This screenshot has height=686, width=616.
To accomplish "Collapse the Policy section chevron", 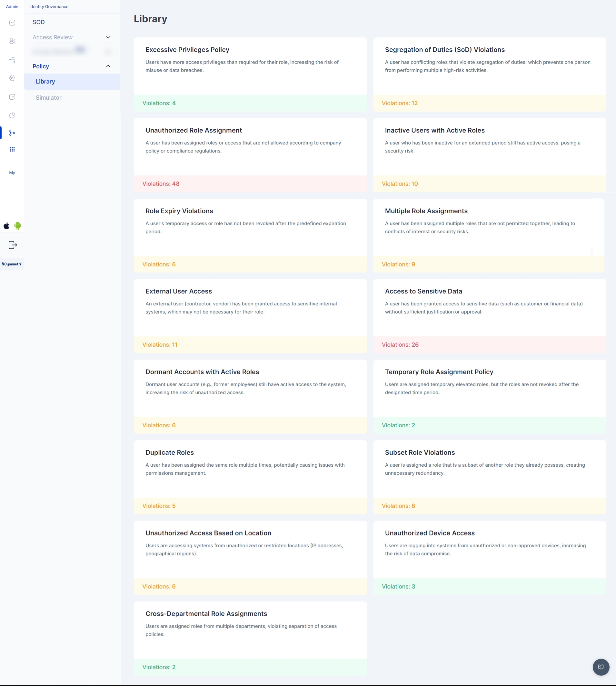I will click(x=108, y=66).
